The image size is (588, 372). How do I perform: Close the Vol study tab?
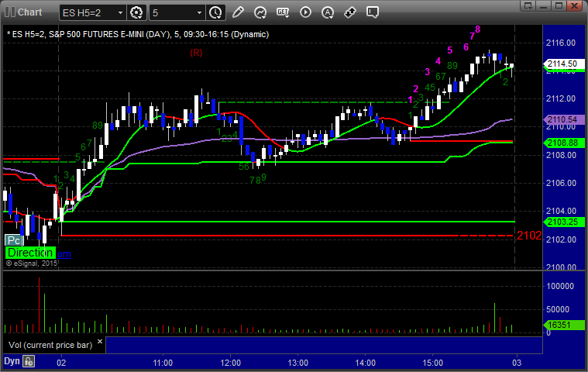click(x=100, y=341)
